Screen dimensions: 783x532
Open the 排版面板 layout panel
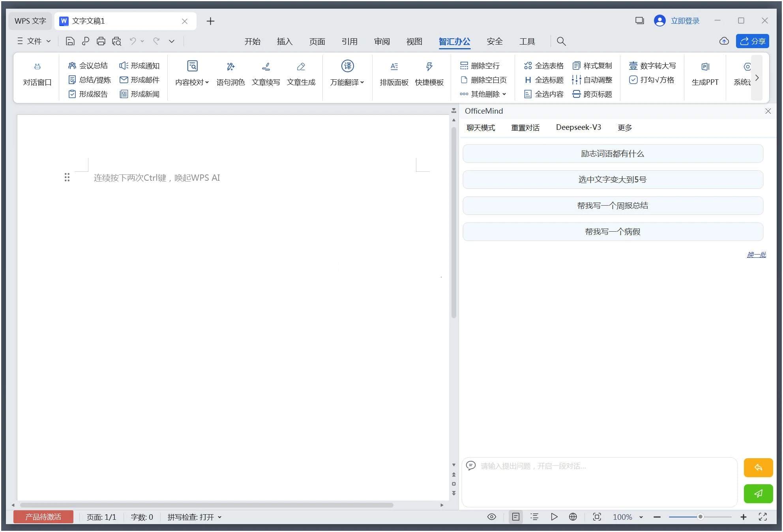pyautogui.click(x=393, y=74)
